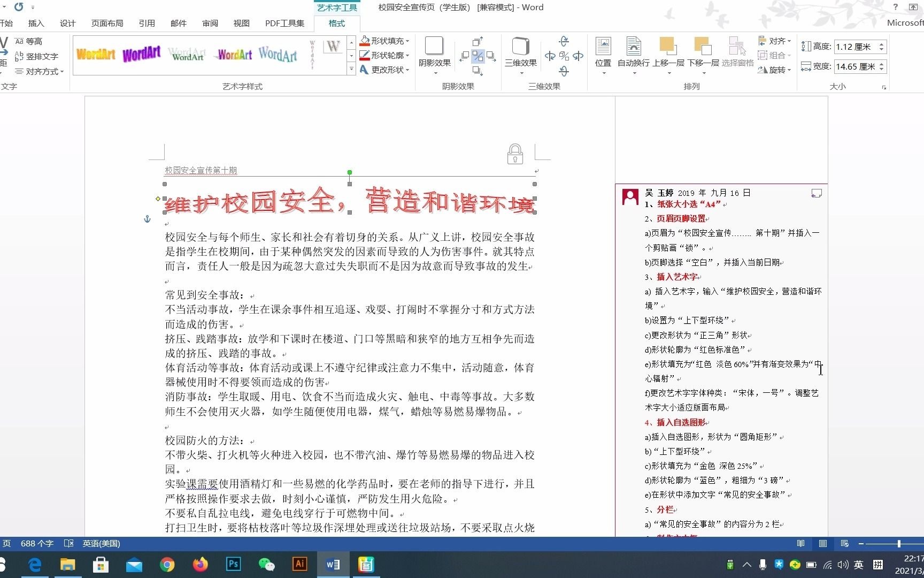Toggle shadow on/off in shadow effects
Image resolution: width=924 pixels, height=578 pixels.
click(x=478, y=56)
